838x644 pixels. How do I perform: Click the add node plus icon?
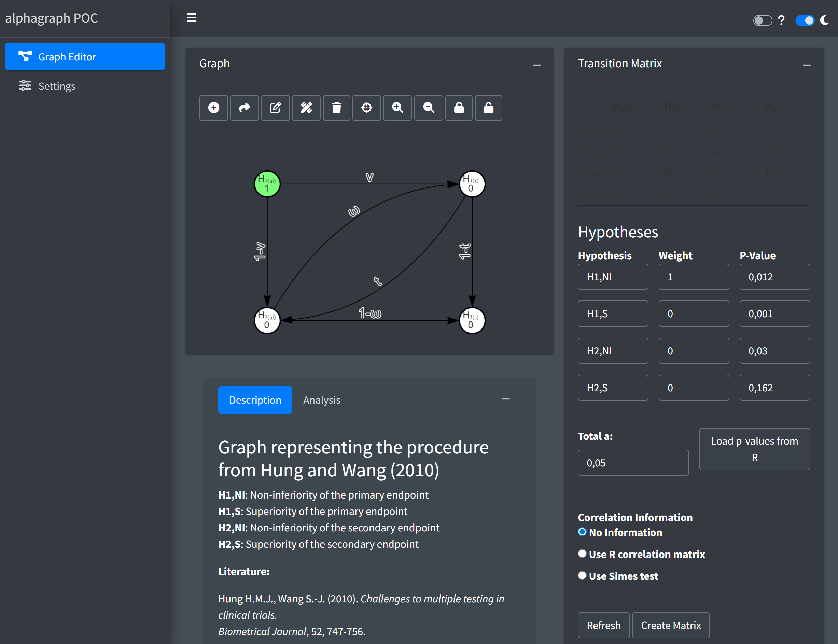pos(213,108)
